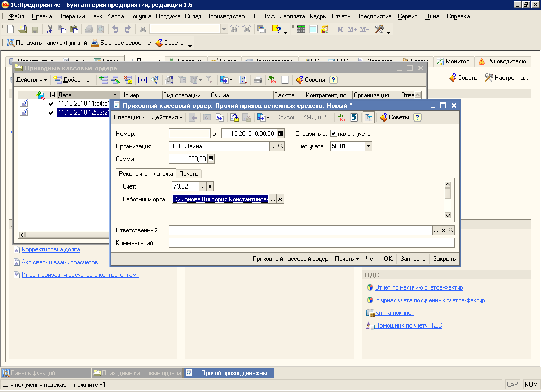Click the Настройка button on right panel
The width and height of the screenshot is (541, 392).
[x=506, y=78]
